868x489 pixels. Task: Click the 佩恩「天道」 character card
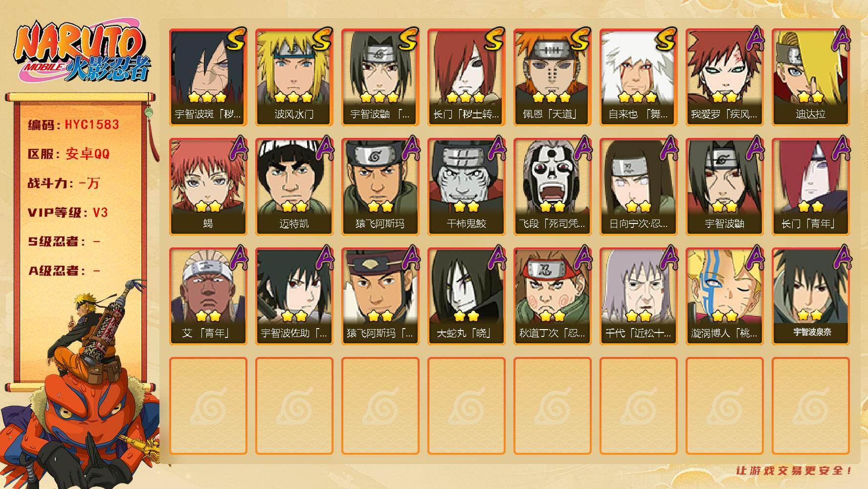tap(552, 77)
